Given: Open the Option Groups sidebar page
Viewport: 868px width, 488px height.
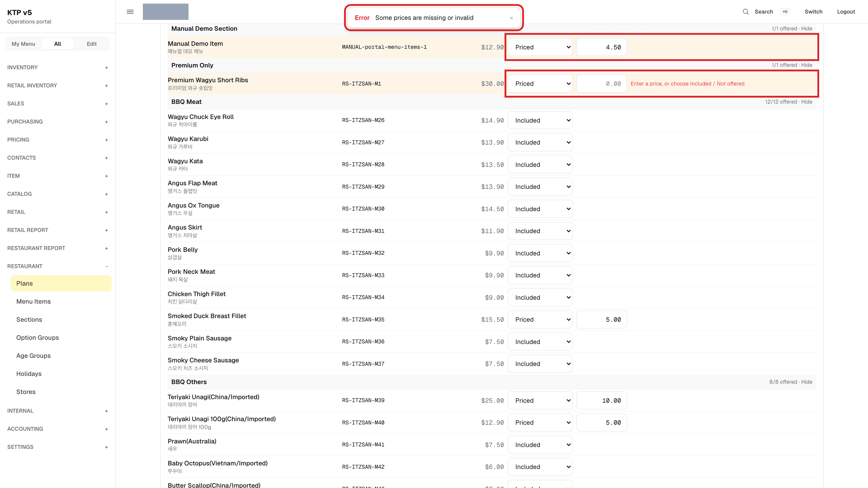Looking at the screenshot, I should tap(37, 337).
